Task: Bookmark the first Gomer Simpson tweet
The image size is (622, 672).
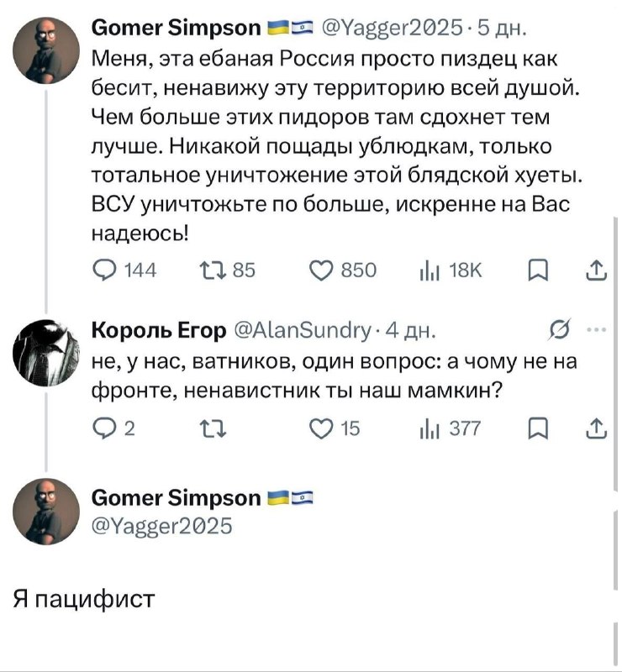Action: pyautogui.click(x=538, y=271)
